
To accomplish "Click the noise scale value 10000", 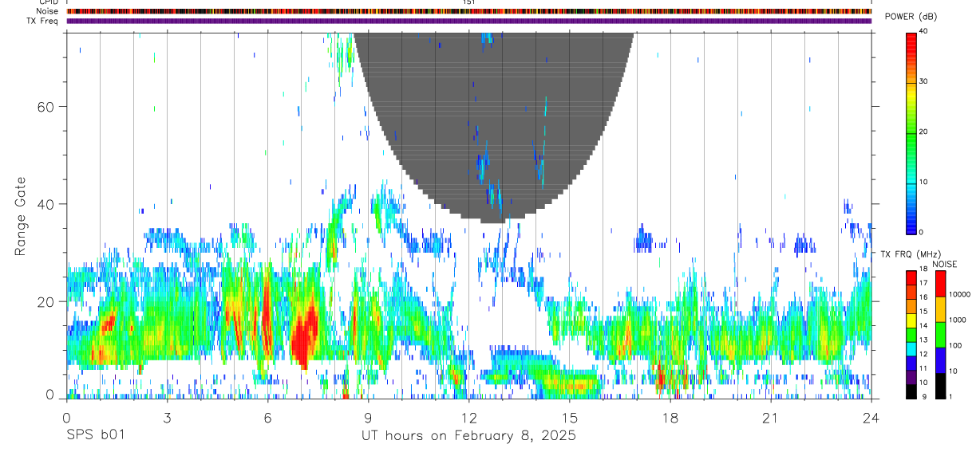I will 959,295.
